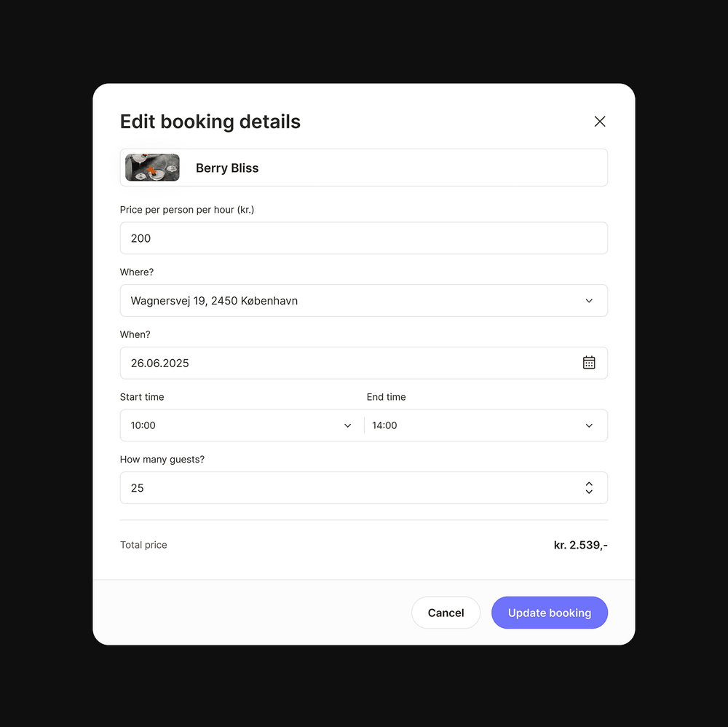Open the Start time dropdown
This screenshot has width=728, height=727.
pyautogui.click(x=347, y=425)
